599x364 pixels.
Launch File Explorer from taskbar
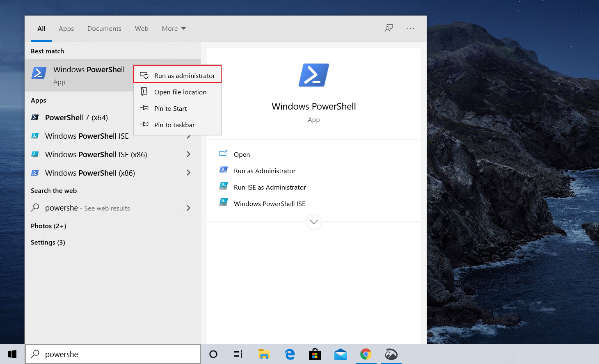tap(263, 354)
